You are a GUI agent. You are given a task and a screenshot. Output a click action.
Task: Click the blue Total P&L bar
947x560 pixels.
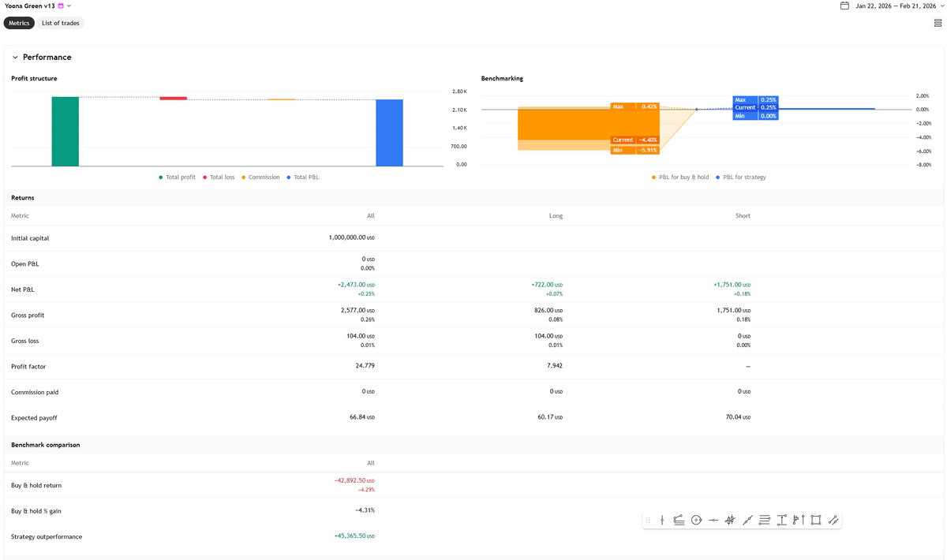[389, 133]
